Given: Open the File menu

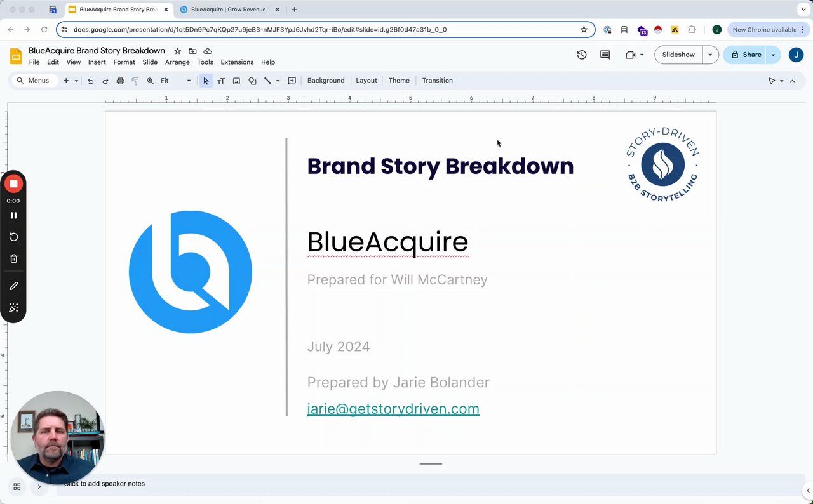Looking at the screenshot, I should click(34, 62).
